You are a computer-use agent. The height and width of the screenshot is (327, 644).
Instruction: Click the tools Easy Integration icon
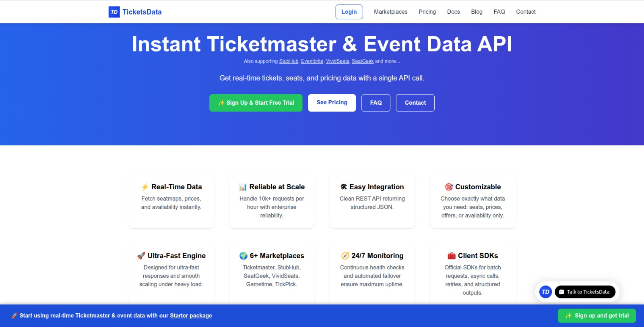click(x=344, y=187)
